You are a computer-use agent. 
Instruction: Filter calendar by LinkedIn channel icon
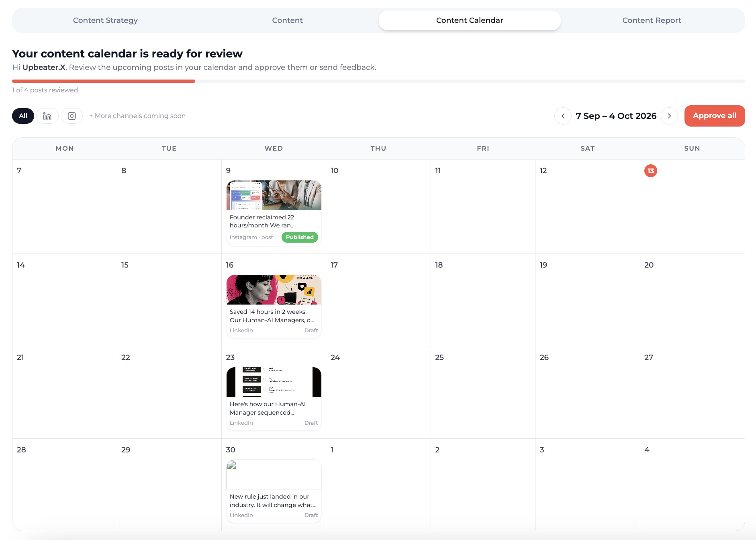tap(47, 116)
